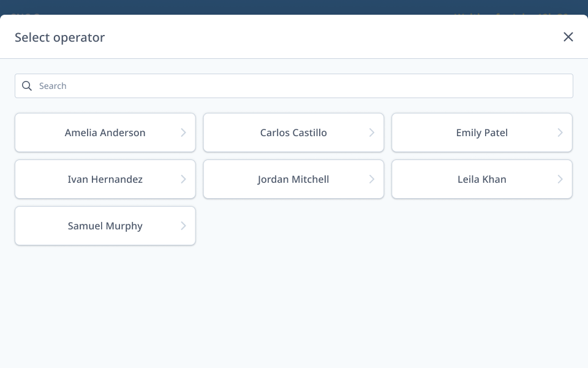The height and width of the screenshot is (368, 588).
Task: Click the magnifying glass search icon
Action: (x=27, y=86)
